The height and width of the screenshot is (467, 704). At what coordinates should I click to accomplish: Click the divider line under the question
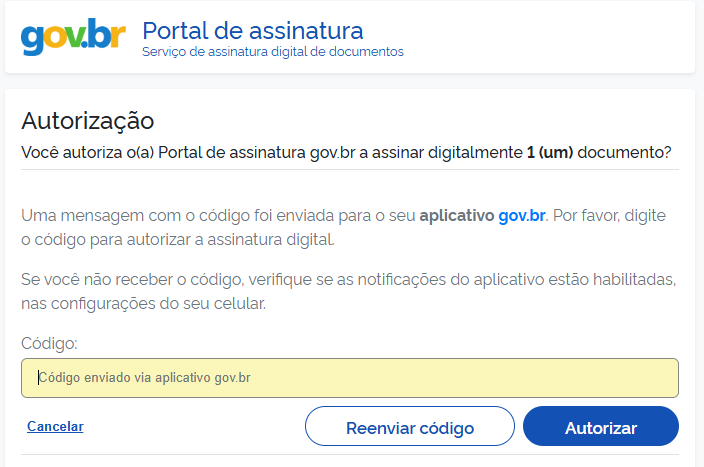(350, 170)
